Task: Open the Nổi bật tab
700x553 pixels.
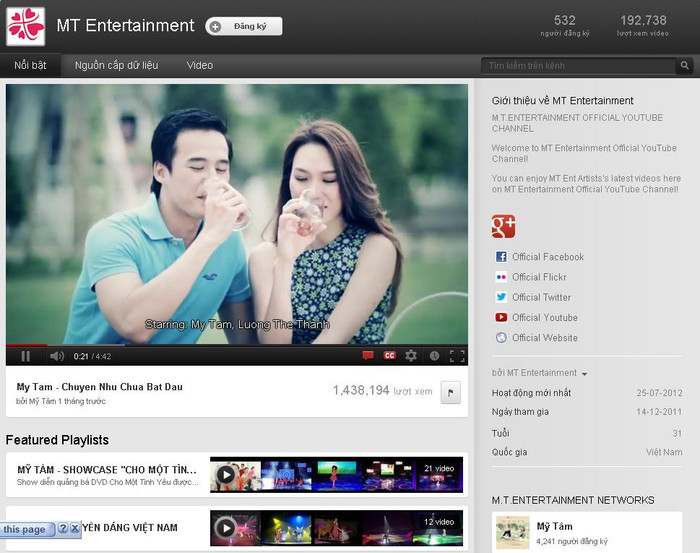Action: click(30, 66)
